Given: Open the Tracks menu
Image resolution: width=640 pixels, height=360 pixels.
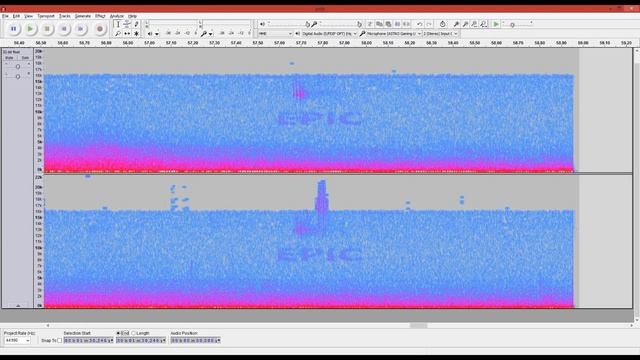Looking at the screenshot, I should pos(65,16).
